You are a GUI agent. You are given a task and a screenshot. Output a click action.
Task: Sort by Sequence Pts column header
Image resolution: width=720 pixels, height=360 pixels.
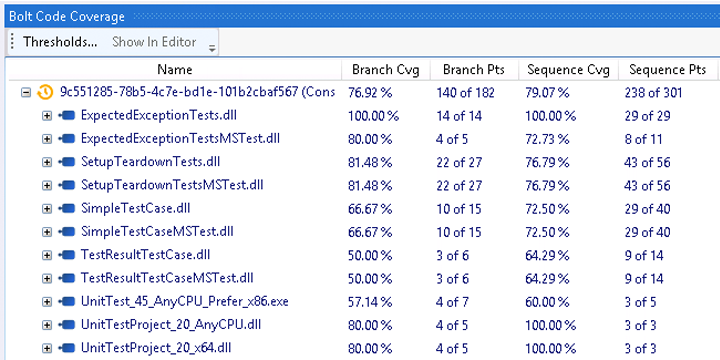coord(667,70)
